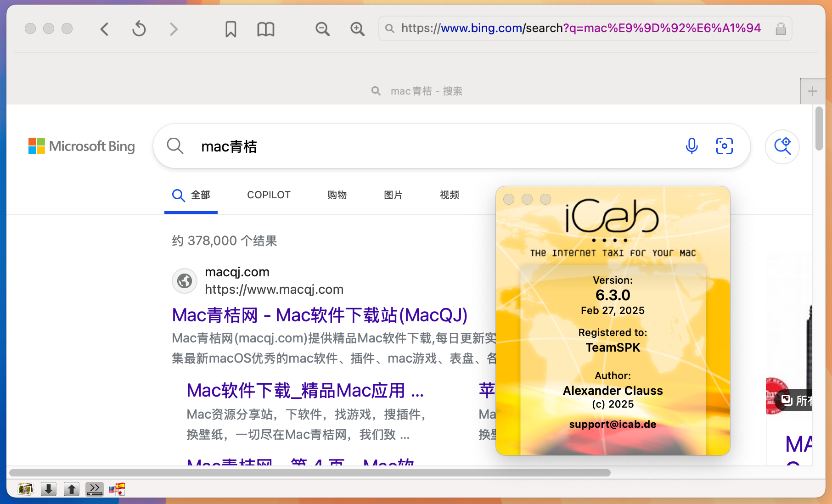Click the magnifier icon in URL field

(390, 28)
